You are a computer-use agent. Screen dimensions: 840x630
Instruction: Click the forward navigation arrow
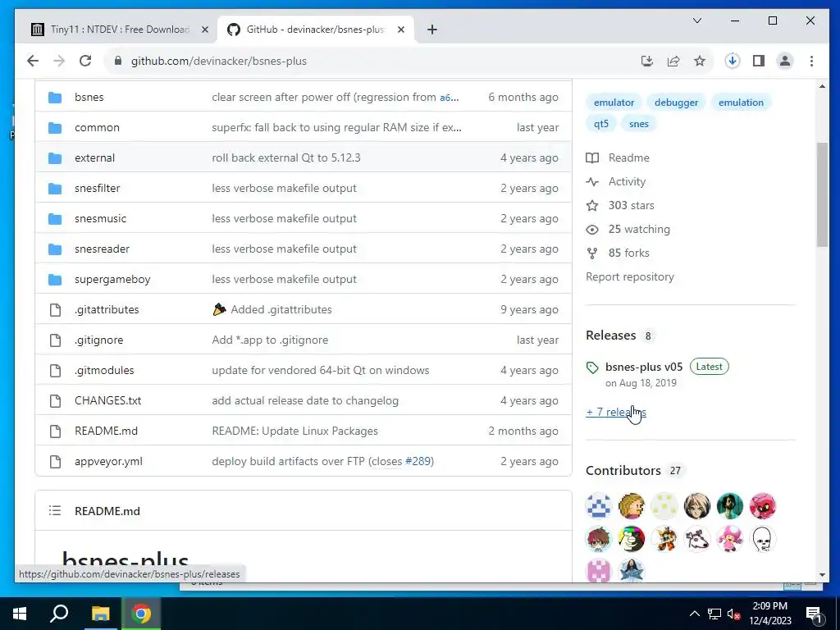(x=59, y=61)
